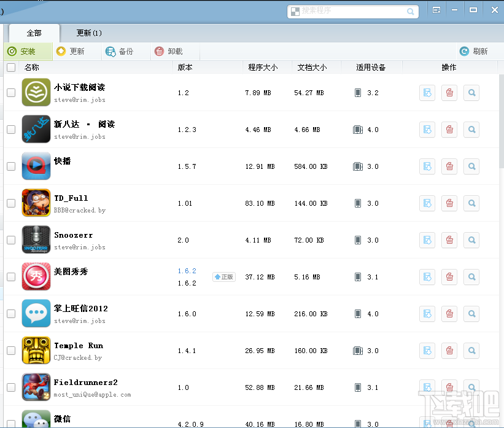Switch to the 更新(1) tab
Image resolution: width=504 pixels, height=428 pixels.
pos(88,33)
